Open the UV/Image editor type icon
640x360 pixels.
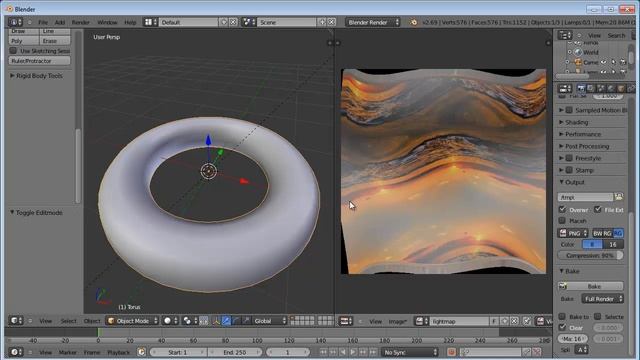click(346, 321)
